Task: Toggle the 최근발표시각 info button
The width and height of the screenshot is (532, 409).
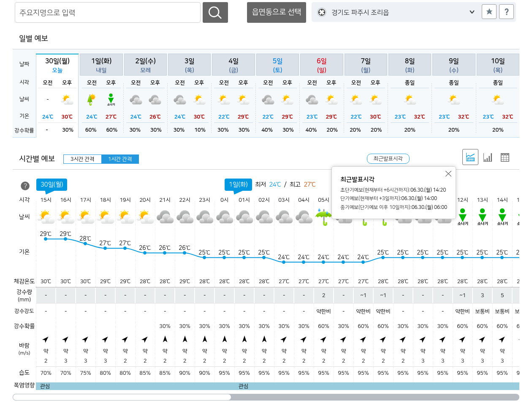Action: pos(388,159)
